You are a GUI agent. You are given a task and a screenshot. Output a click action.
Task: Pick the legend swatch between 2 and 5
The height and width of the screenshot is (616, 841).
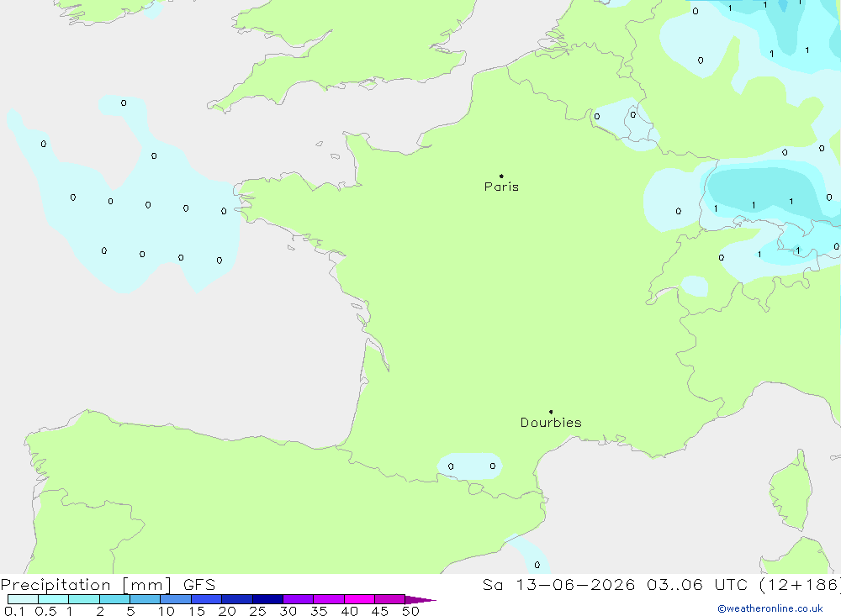[x=114, y=599]
